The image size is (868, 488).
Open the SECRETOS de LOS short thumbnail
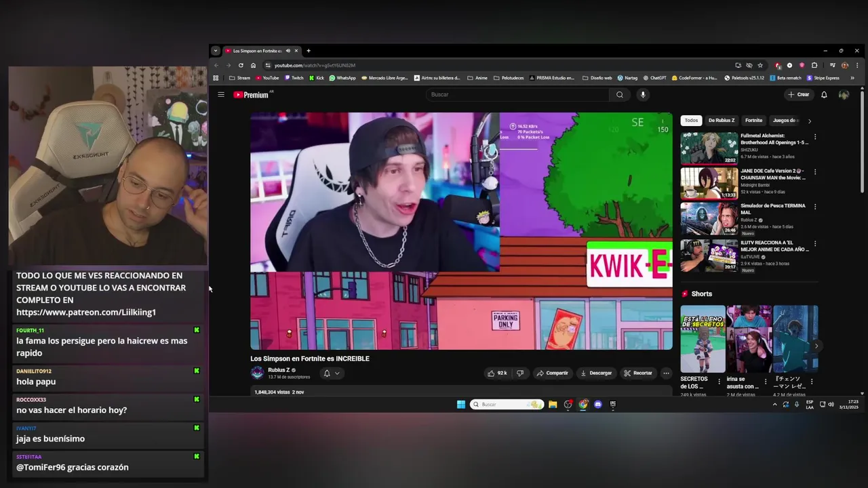click(x=703, y=339)
